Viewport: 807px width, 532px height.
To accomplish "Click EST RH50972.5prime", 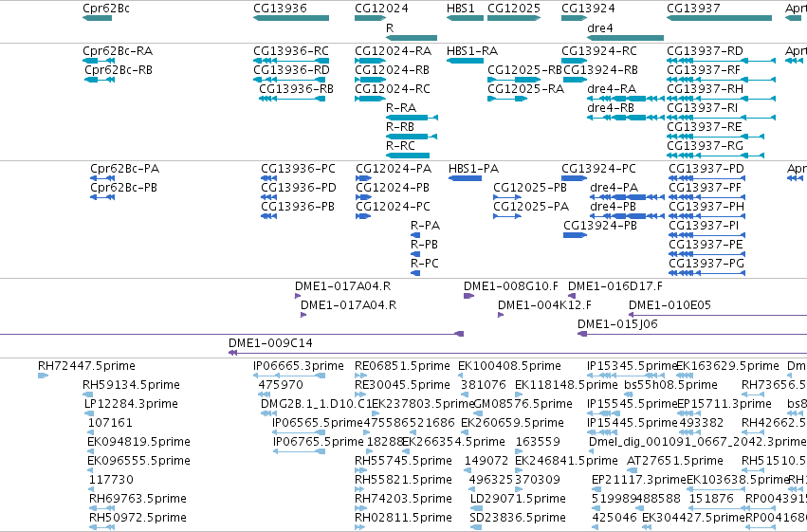I will 101,527.
